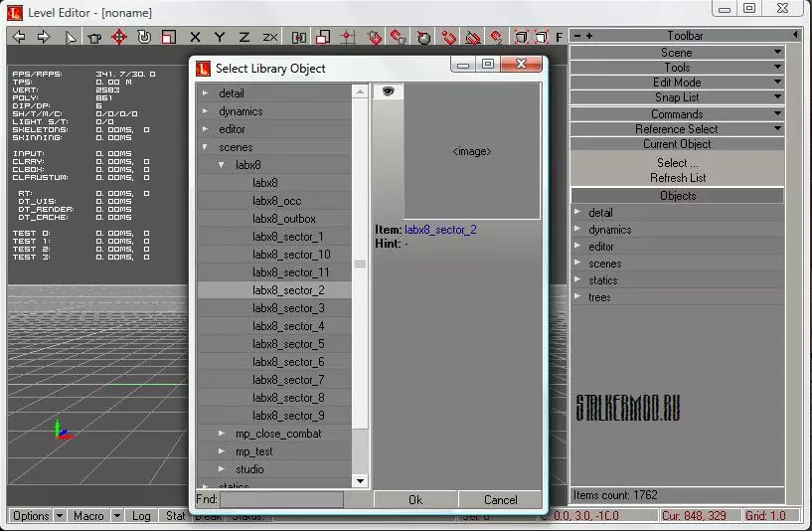Screen dimensions: 812x531
Task: Expand the Toolbar panel plus button
Action: (589, 36)
